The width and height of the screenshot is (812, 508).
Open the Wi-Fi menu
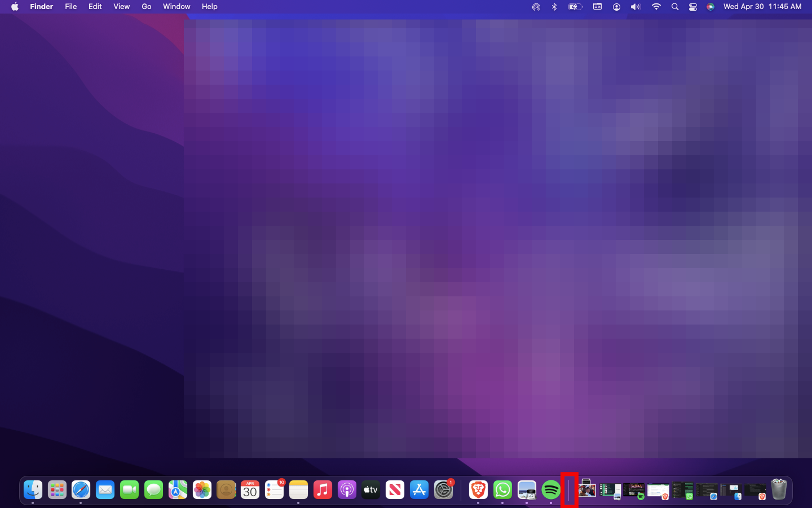pos(656,7)
